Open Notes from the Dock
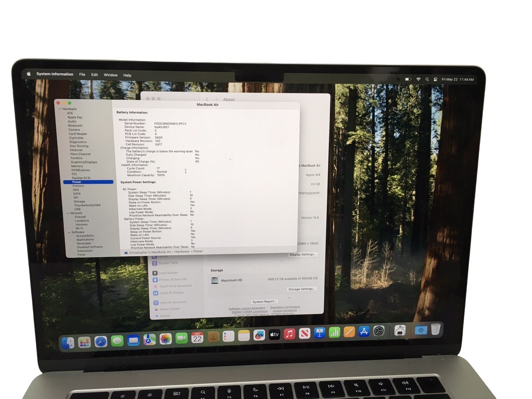 click(x=244, y=336)
